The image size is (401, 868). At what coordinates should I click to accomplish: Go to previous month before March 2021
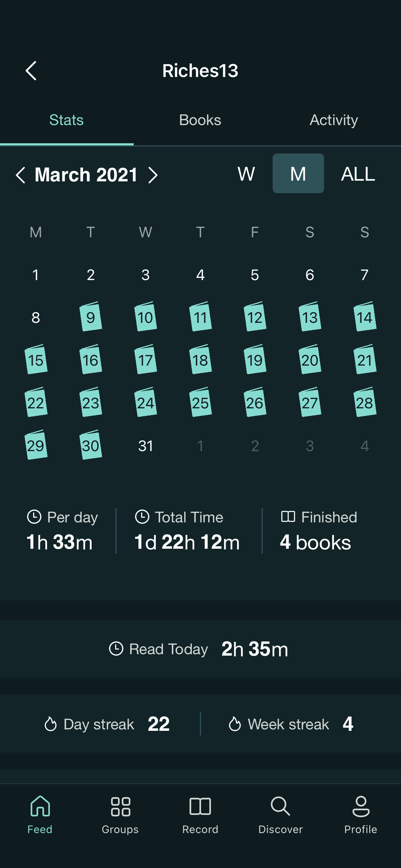(x=21, y=175)
